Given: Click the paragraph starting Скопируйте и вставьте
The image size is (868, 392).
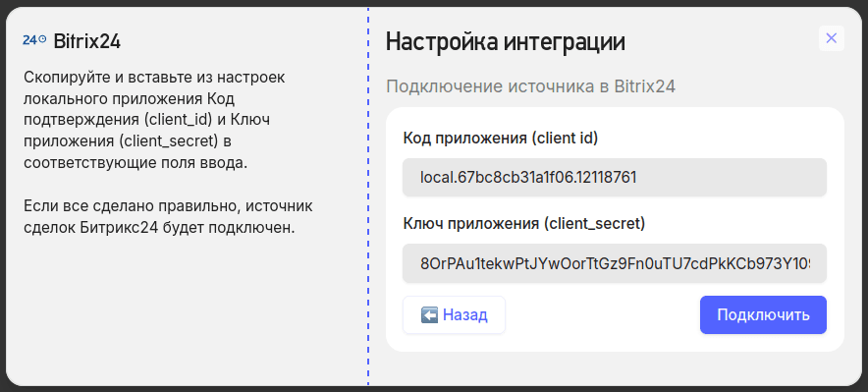Looking at the screenshot, I should pos(154,120).
